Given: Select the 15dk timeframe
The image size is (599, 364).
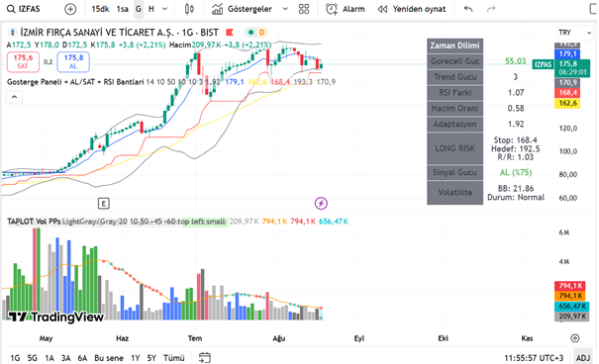Looking at the screenshot, I should tap(100, 9).
